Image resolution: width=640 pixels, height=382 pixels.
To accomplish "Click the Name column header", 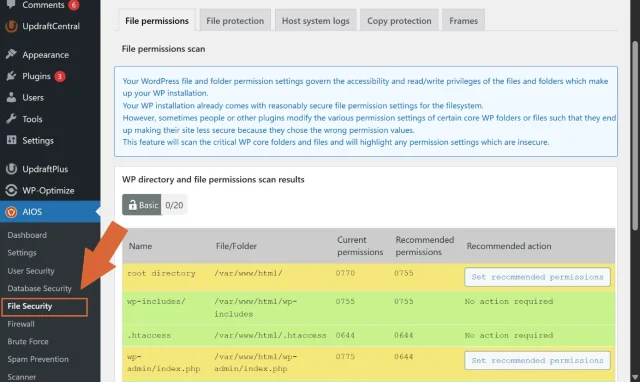I will tap(140, 246).
